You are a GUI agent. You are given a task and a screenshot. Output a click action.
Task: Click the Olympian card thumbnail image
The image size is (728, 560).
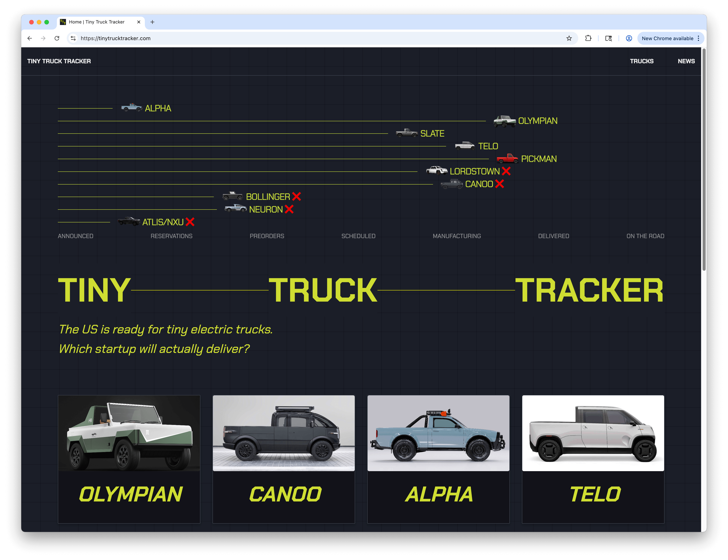129,433
